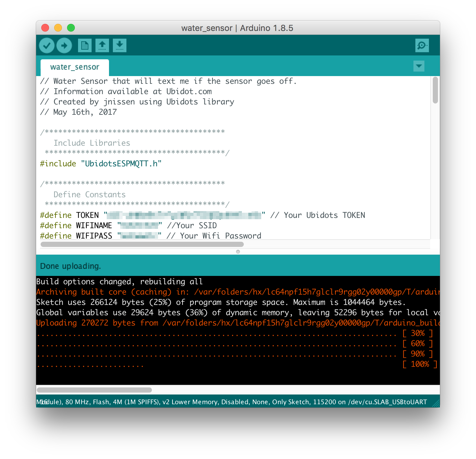Create a new sketch with New icon
Viewport: 476px width, 459px height.
tap(85, 45)
